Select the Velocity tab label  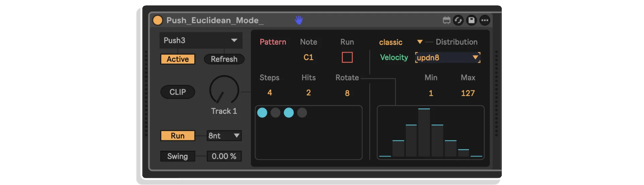(394, 57)
